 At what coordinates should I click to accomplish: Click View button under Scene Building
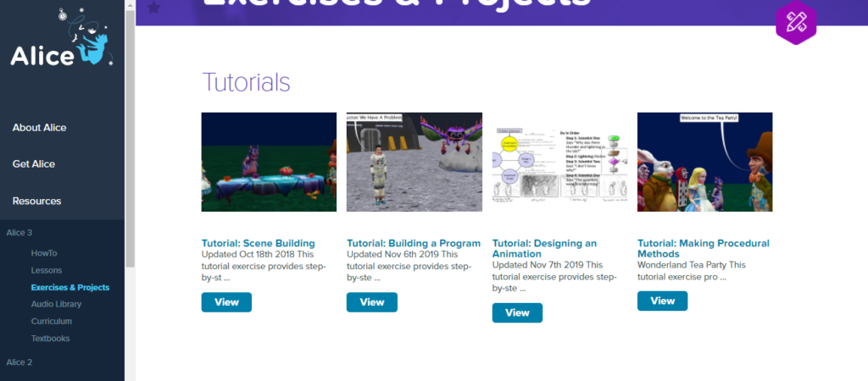point(226,302)
